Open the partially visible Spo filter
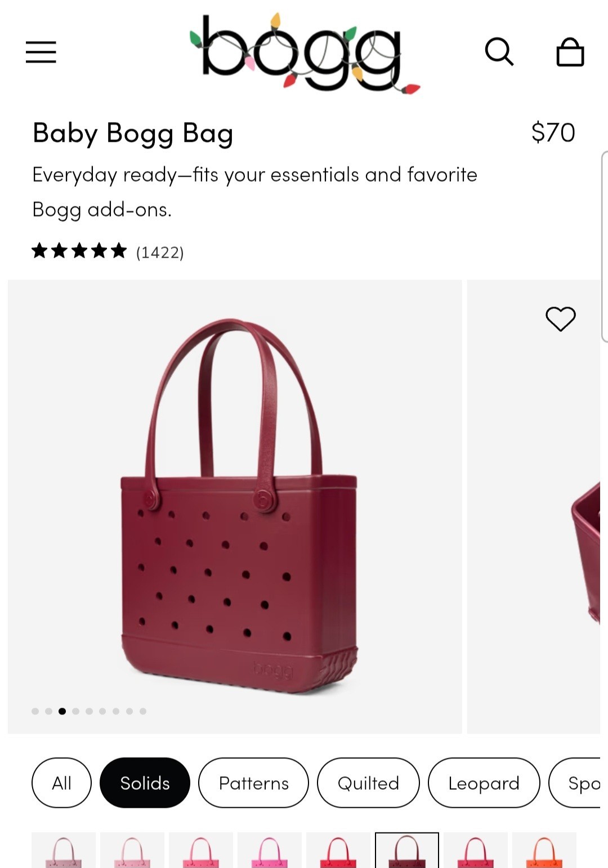 pyautogui.click(x=585, y=782)
